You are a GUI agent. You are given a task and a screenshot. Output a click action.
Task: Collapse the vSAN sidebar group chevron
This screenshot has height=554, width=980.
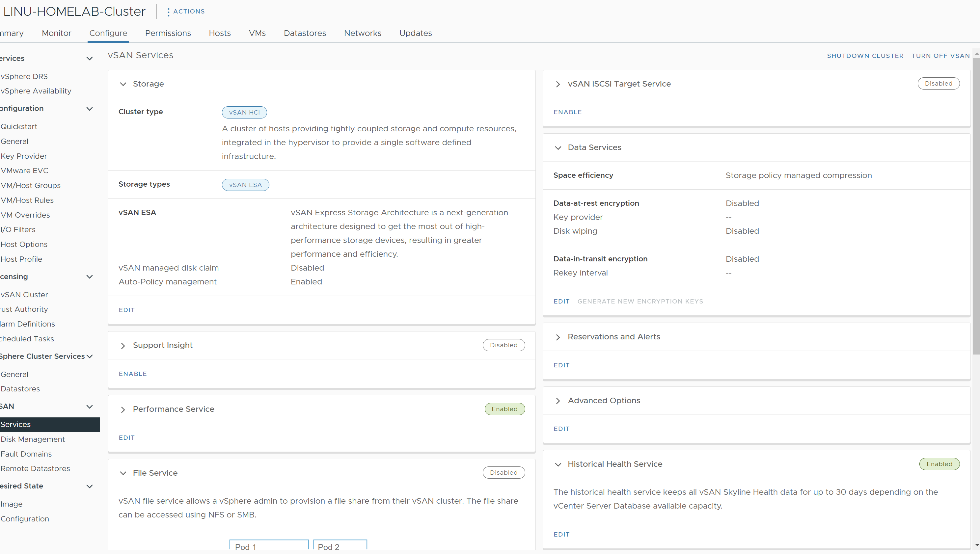pyautogui.click(x=90, y=407)
